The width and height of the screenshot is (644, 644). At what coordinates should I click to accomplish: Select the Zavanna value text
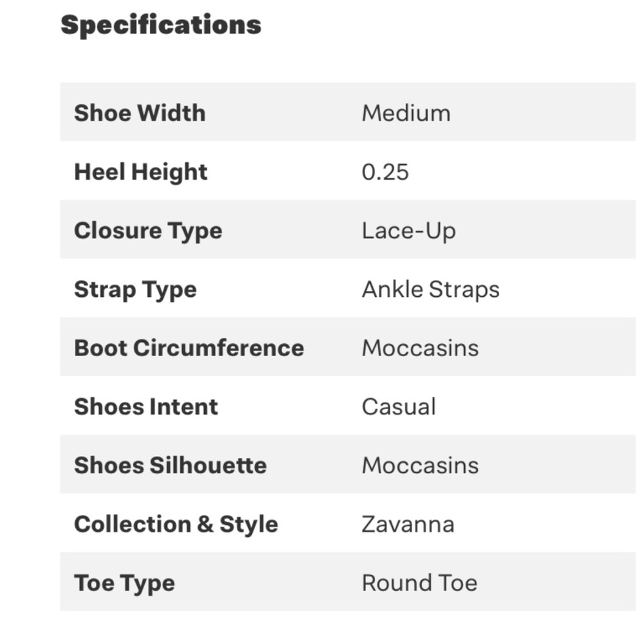(x=408, y=524)
